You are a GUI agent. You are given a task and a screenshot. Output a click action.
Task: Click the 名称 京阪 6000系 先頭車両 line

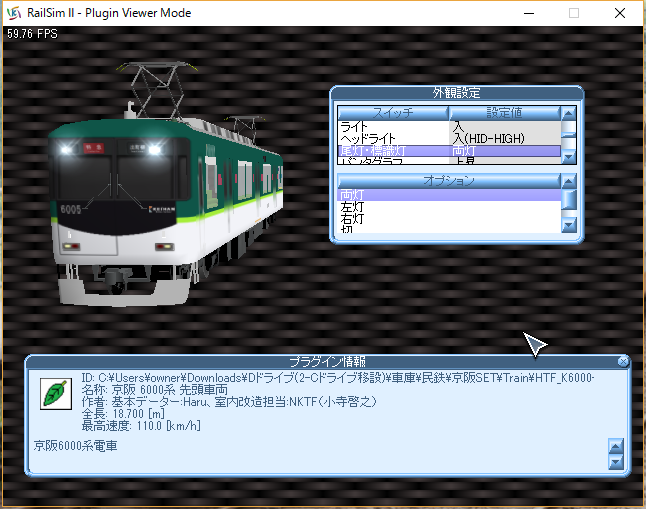point(154,389)
